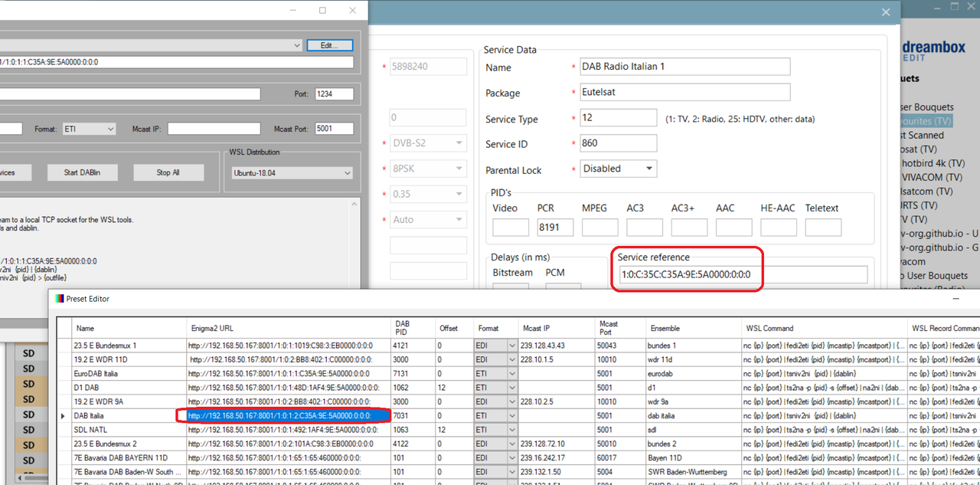Click Mcast Port cell 50043

(x=621, y=346)
